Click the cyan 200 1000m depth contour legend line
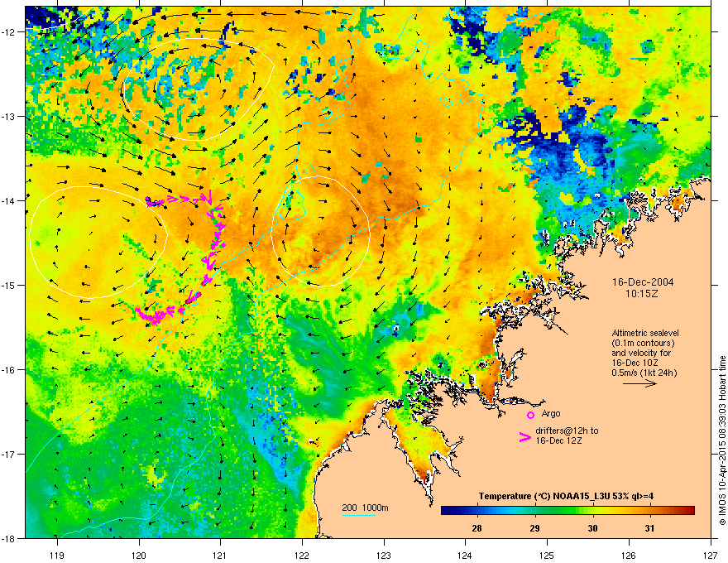The image size is (728, 563). point(358,515)
